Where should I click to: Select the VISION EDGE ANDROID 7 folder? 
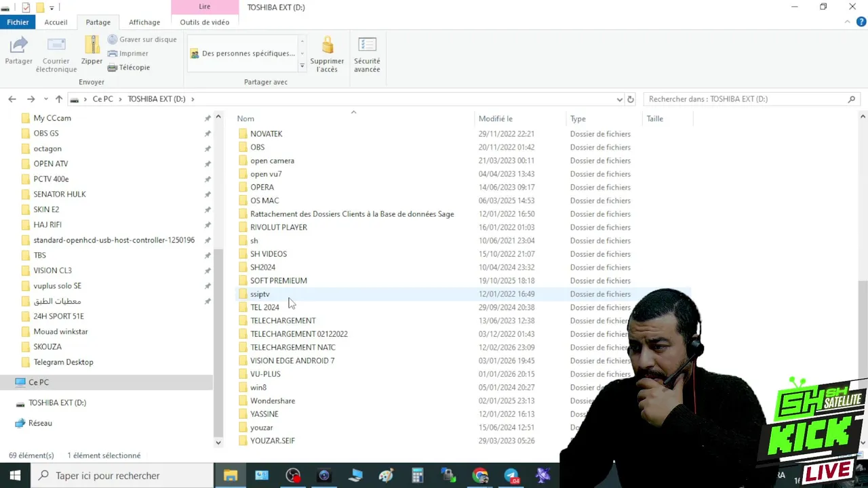point(292,361)
